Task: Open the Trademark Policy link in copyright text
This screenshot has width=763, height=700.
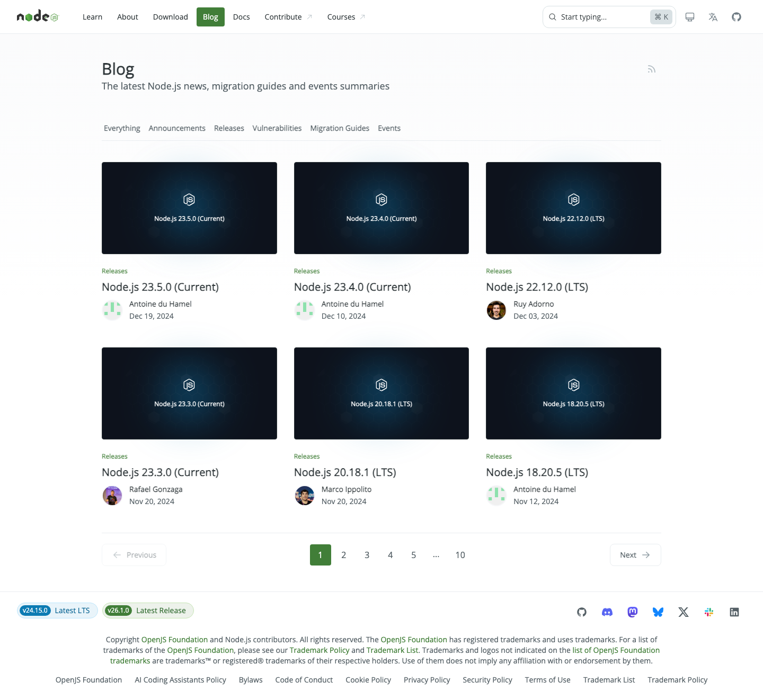Action: (x=320, y=650)
